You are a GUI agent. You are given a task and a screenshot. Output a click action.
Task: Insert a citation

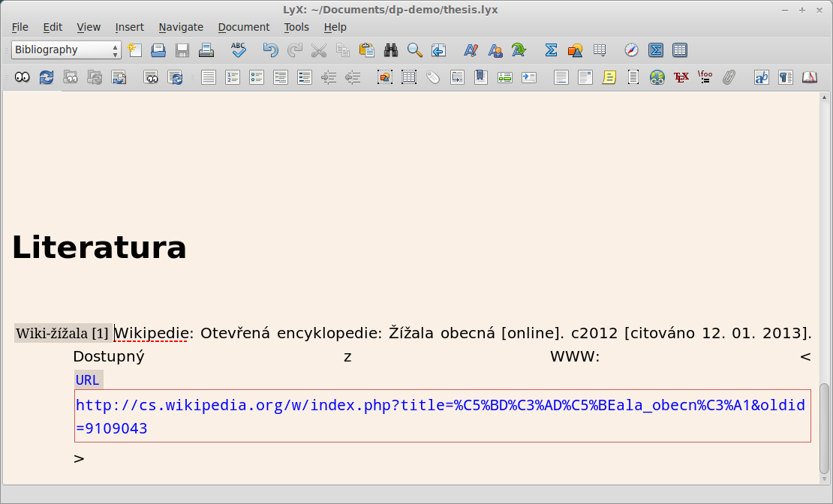click(481, 77)
